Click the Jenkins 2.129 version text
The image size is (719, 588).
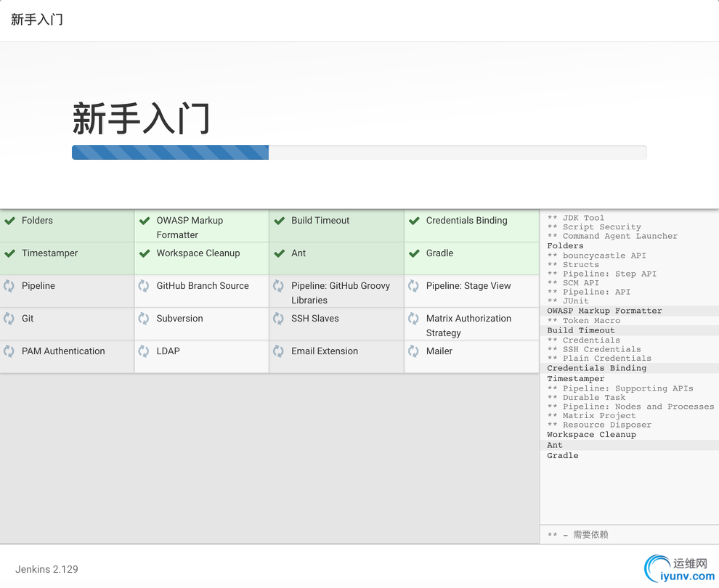click(x=46, y=569)
